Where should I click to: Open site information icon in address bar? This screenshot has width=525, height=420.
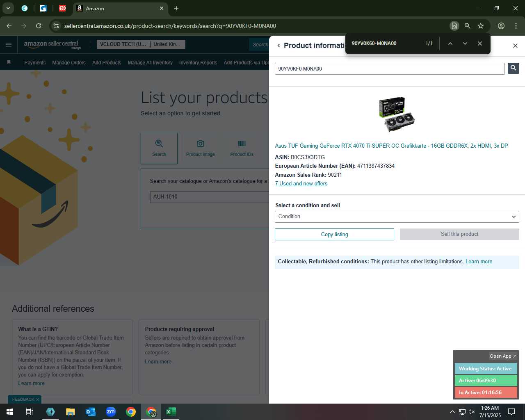[56, 26]
